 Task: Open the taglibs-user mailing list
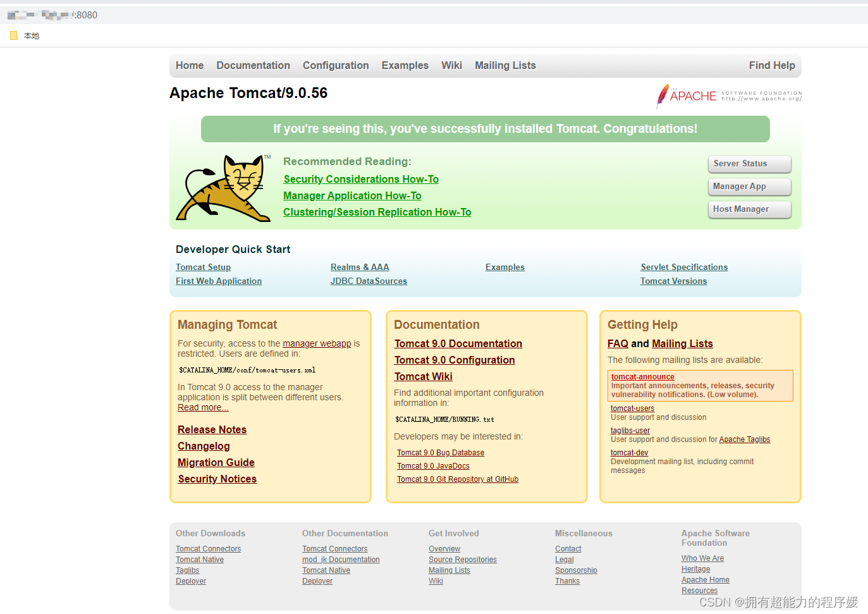(630, 431)
